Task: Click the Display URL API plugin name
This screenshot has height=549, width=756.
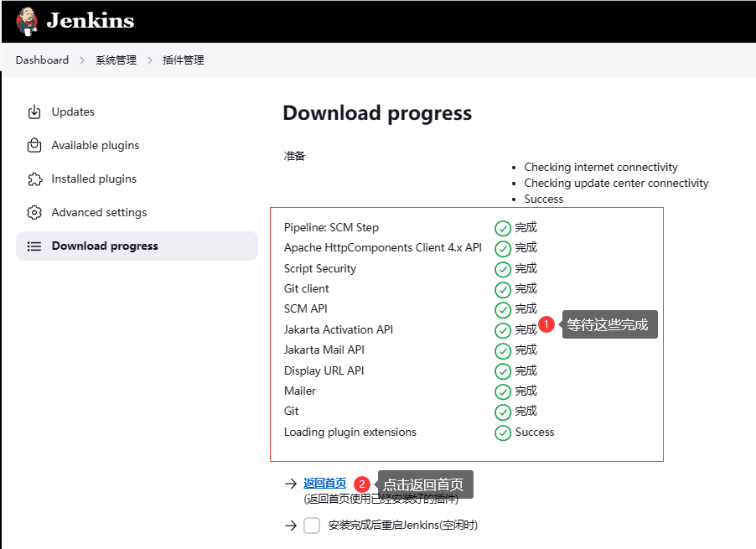Action: (324, 370)
